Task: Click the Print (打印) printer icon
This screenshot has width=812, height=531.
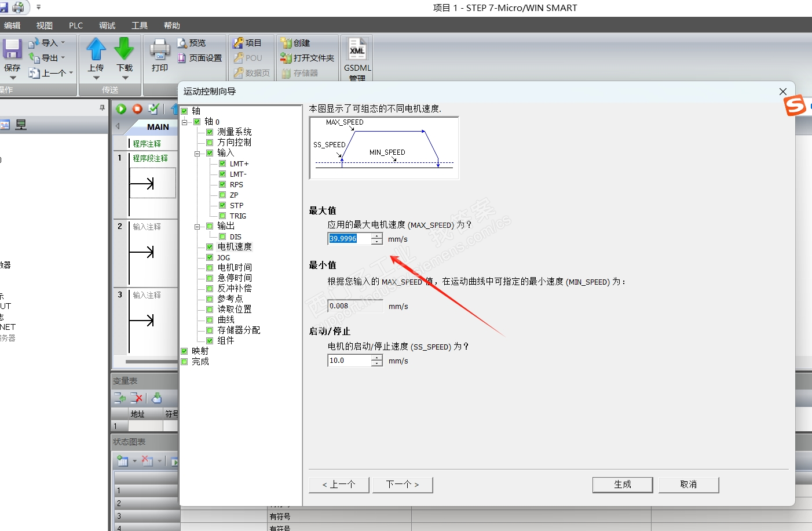Action: pos(160,49)
